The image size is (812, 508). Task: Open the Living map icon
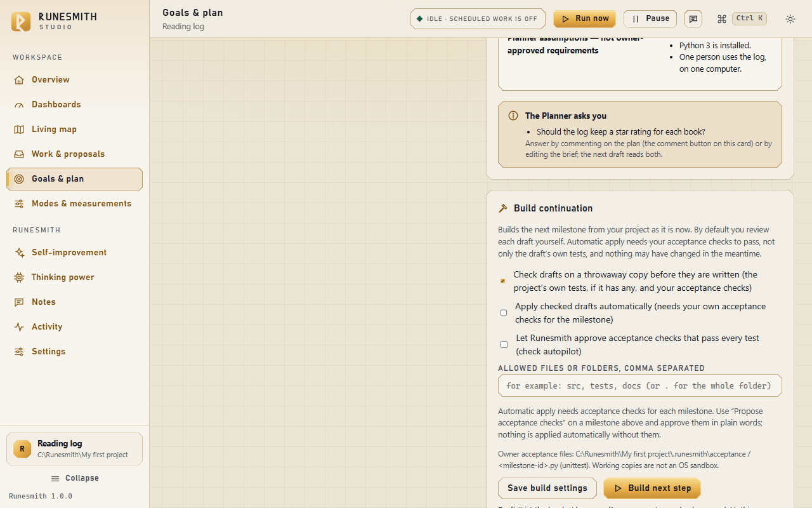[x=19, y=130]
